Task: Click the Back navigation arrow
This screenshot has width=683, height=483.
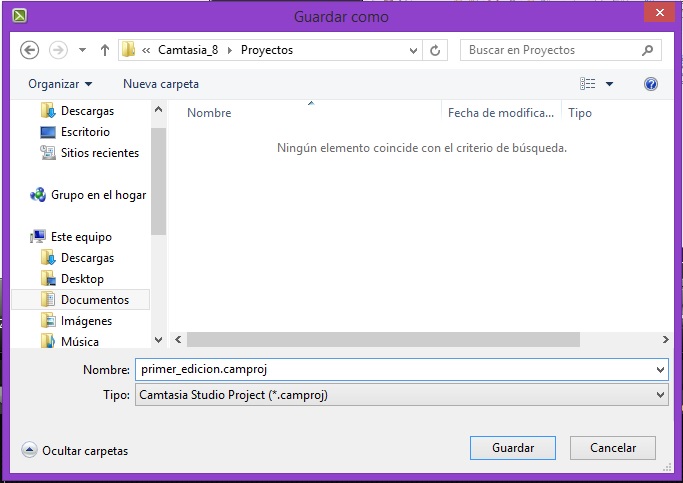Action: (29, 50)
